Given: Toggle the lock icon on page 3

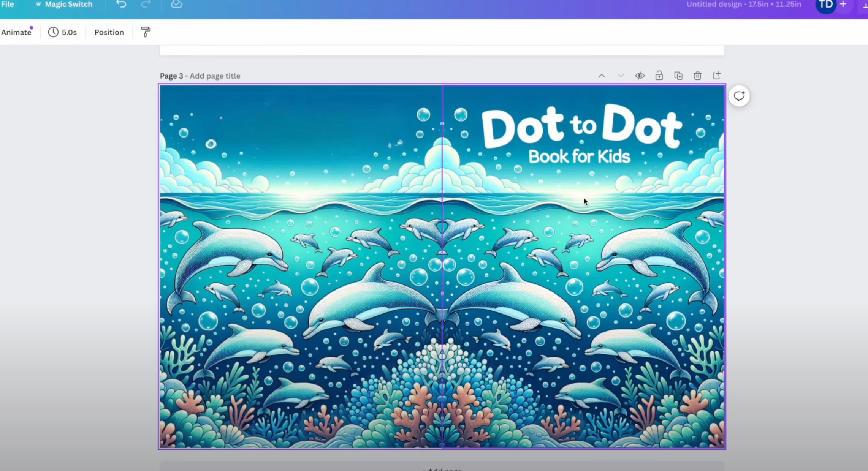Looking at the screenshot, I should point(659,76).
